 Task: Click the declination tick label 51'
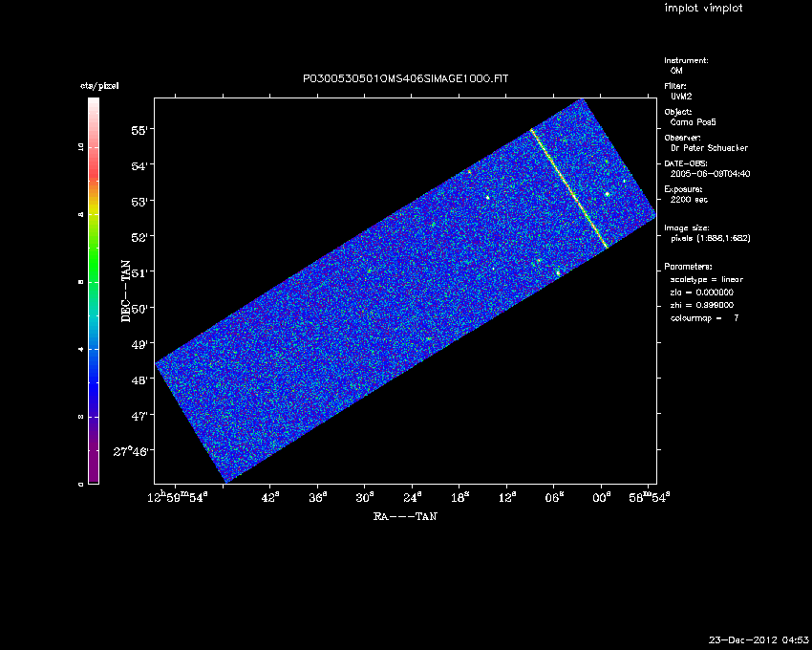click(x=139, y=272)
